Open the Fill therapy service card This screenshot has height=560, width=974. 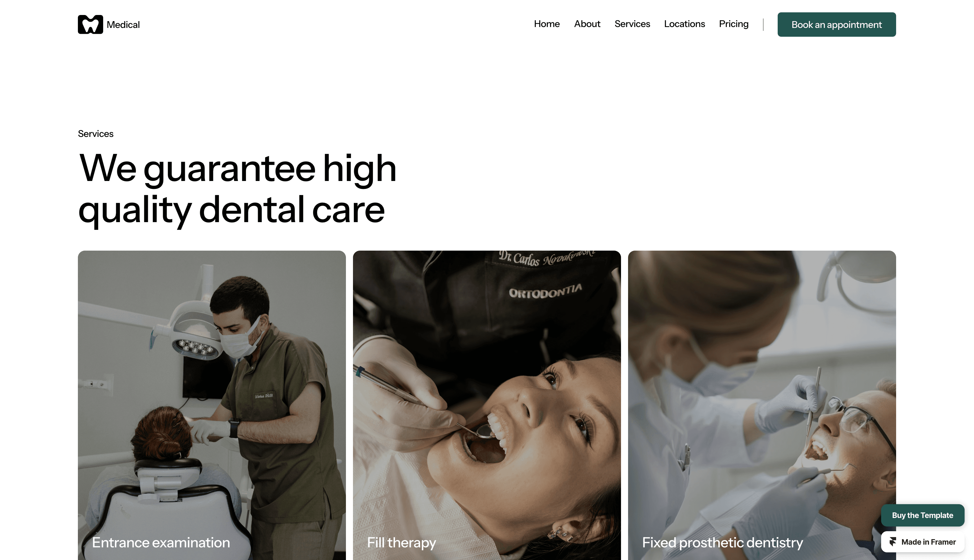pos(487,405)
